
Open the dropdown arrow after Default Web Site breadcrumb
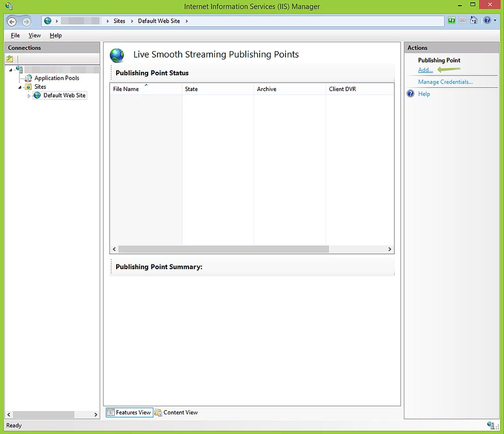[x=186, y=21]
